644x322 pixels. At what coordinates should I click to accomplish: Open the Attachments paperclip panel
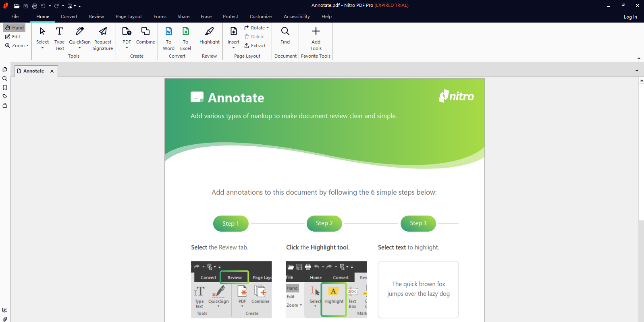pos(5,319)
